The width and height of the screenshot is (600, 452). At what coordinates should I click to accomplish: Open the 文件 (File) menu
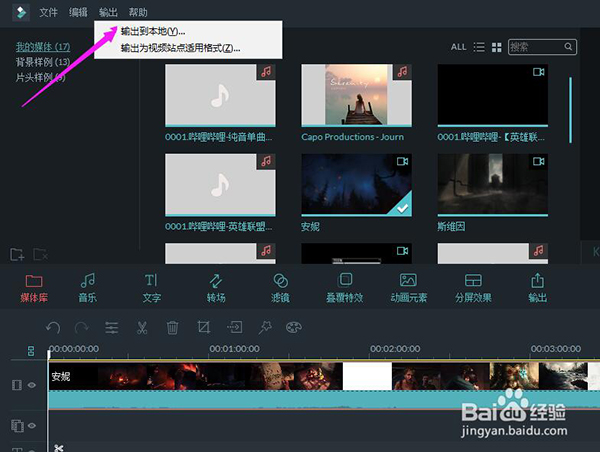point(48,12)
